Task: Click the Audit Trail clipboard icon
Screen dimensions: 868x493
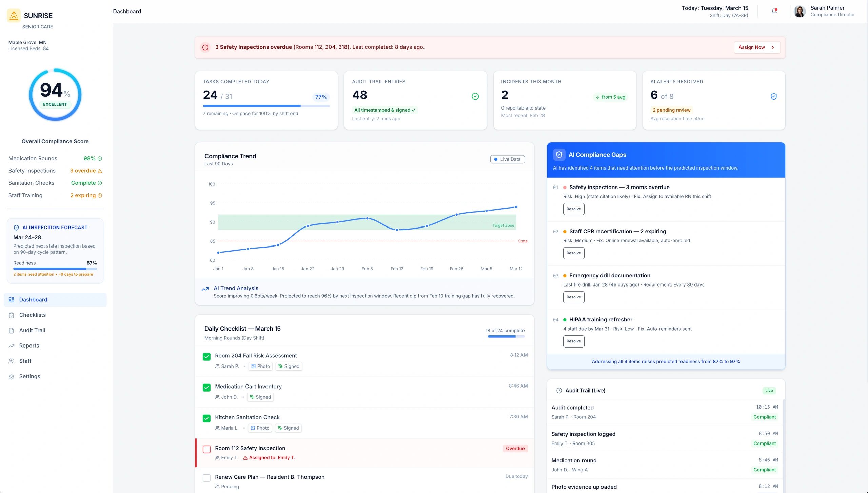Action: 11,330
